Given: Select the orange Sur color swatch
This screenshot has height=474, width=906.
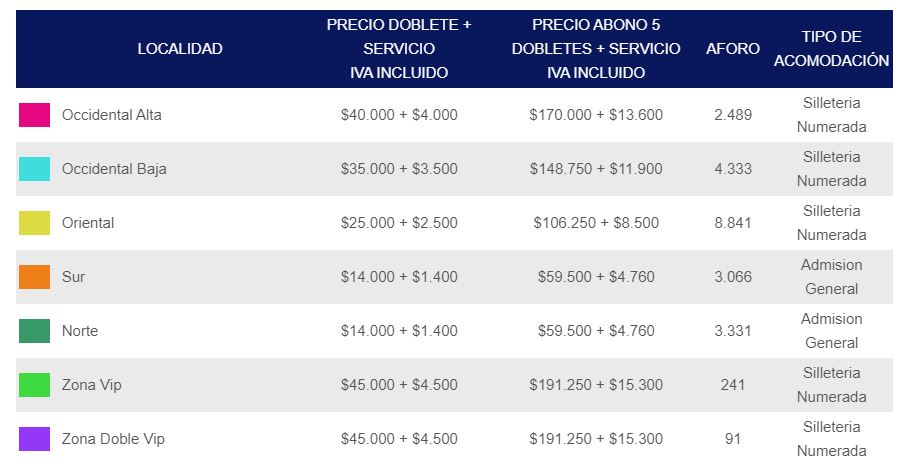Looking at the screenshot, I should pyautogui.click(x=34, y=277).
